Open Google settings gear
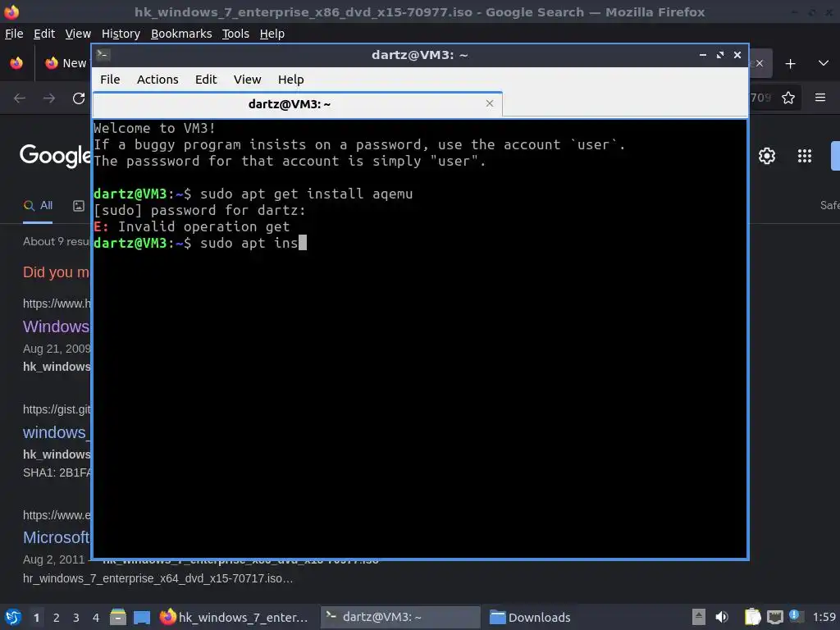This screenshot has width=840, height=630. click(x=767, y=156)
